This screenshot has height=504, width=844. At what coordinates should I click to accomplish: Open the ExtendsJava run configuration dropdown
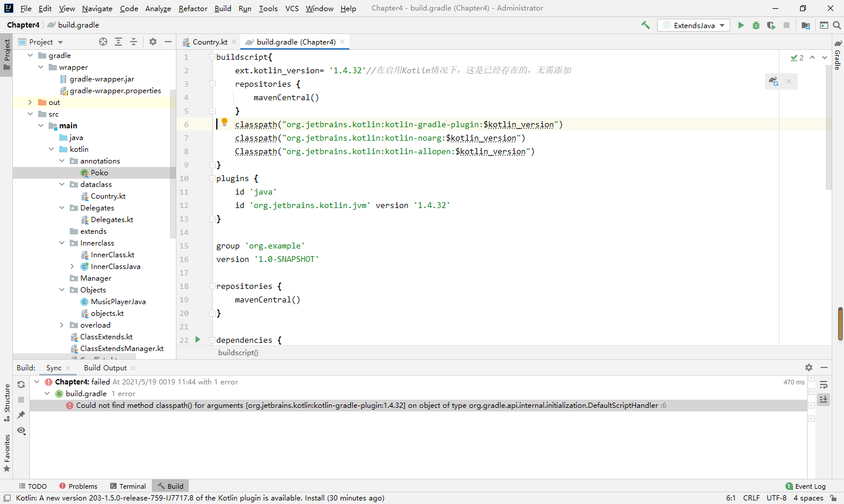coord(693,25)
